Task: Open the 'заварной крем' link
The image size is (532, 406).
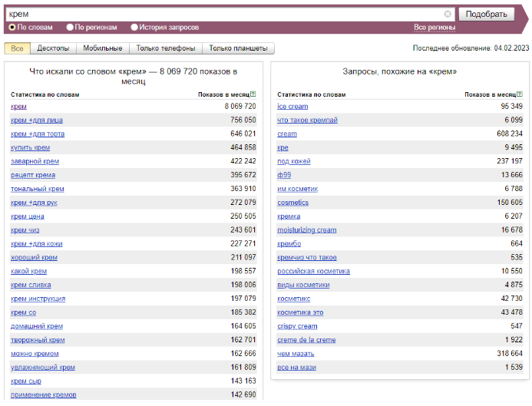Action: pos(35,161)
